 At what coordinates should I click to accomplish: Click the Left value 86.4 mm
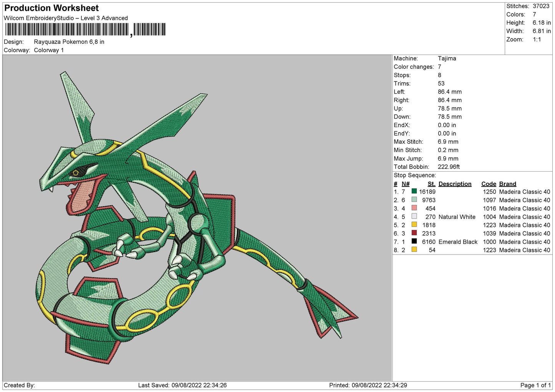coord(450,92)
